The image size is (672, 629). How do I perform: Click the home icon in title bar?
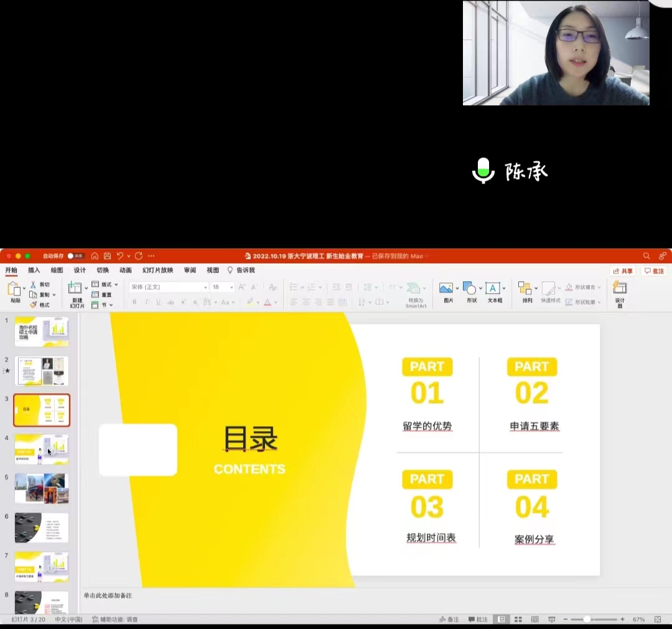95,256
